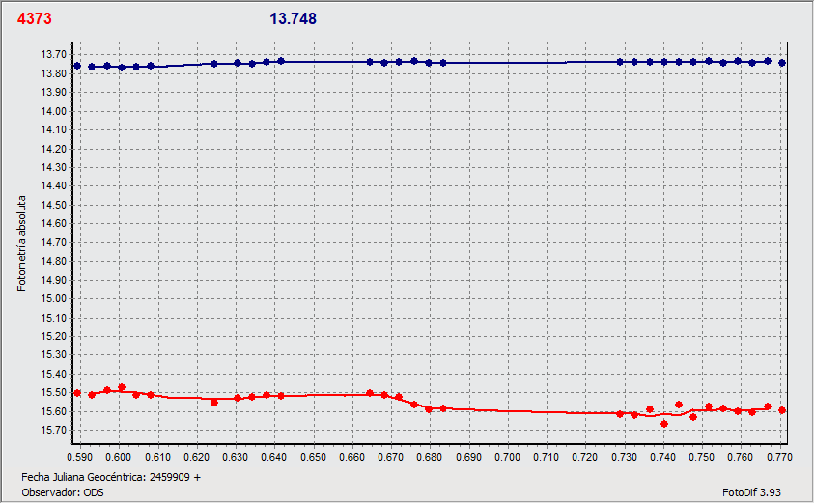Select the blue point near 0.683

pyautogui.click(x=443, y=63)
